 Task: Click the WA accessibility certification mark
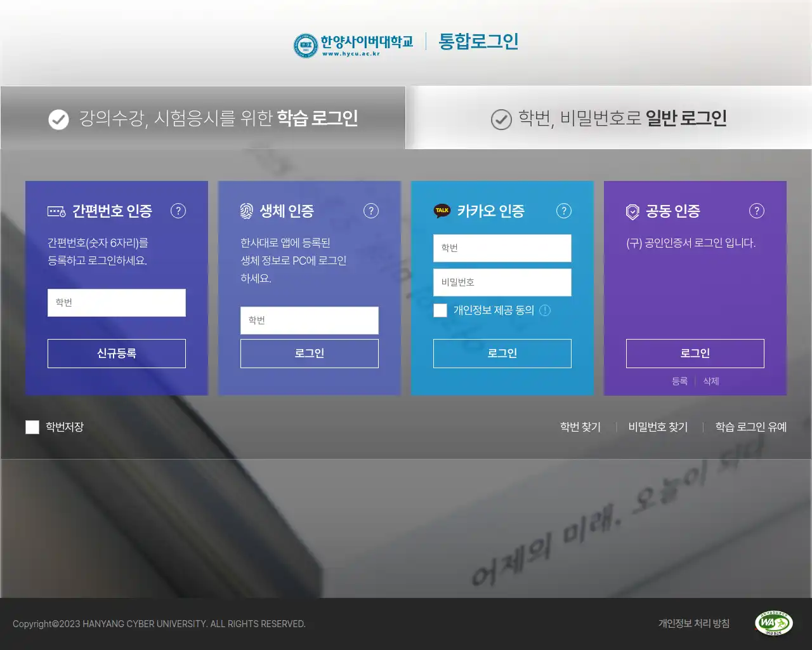(x=772, y=623)
